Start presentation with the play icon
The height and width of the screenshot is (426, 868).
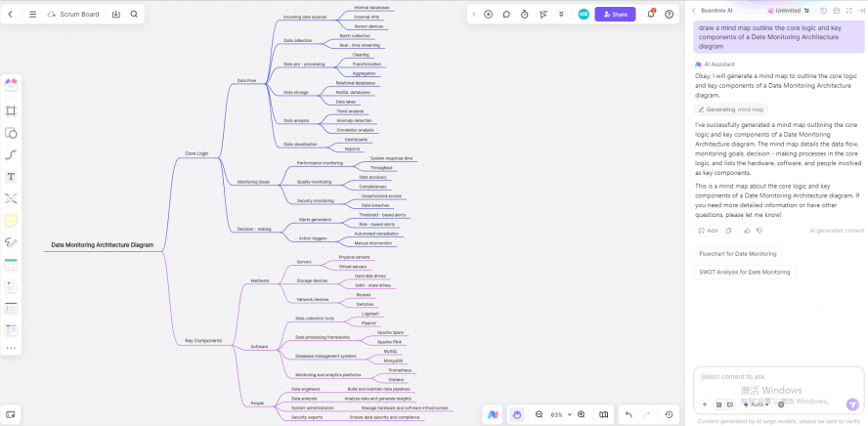(488, 14)
